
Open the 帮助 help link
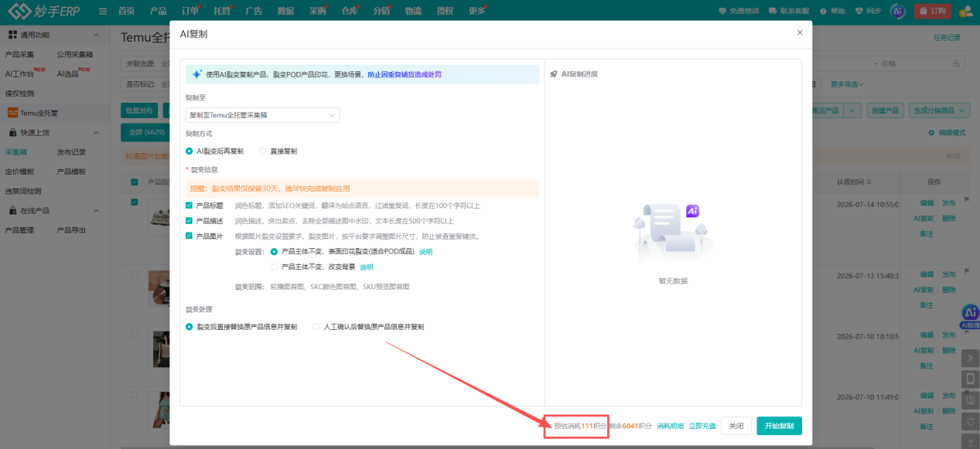pos(832,11)
